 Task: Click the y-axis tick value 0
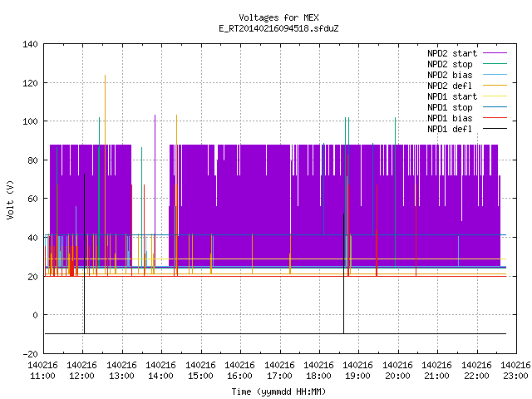[x=35, y=315]
